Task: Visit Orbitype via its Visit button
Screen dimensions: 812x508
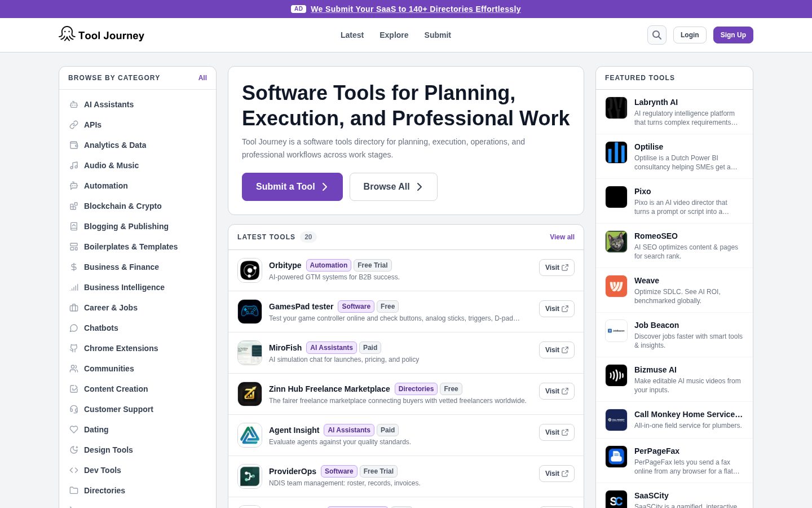Action: pos(557,268)
